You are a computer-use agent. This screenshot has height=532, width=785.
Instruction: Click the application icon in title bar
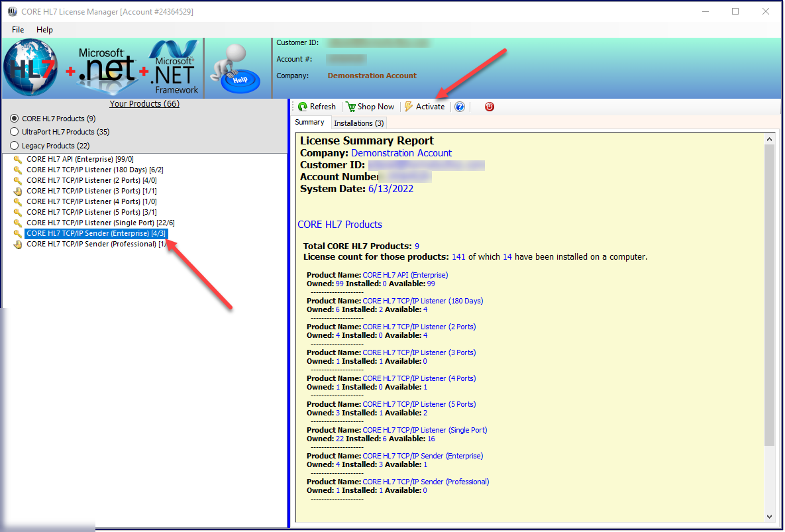[12, 11]
